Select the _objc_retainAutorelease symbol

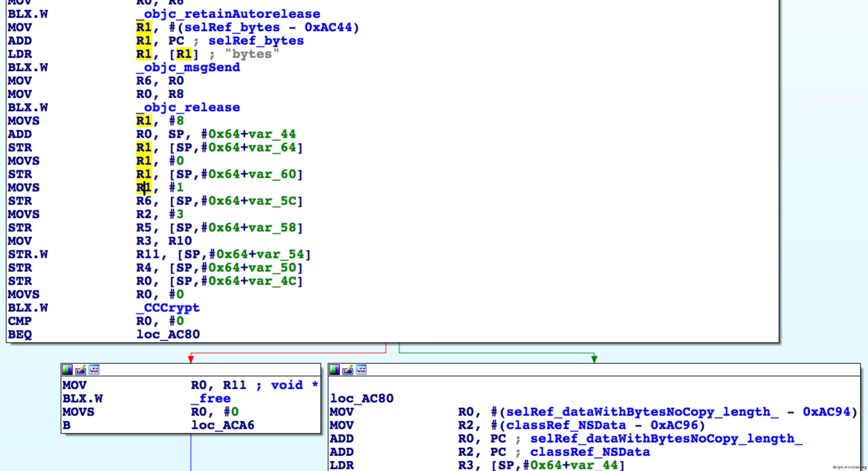[x=228, y=14]
